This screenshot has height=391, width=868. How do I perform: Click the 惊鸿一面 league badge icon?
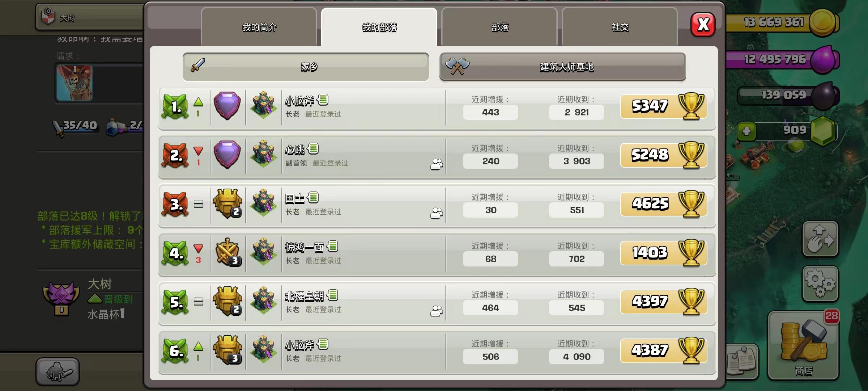click(227, 252)
